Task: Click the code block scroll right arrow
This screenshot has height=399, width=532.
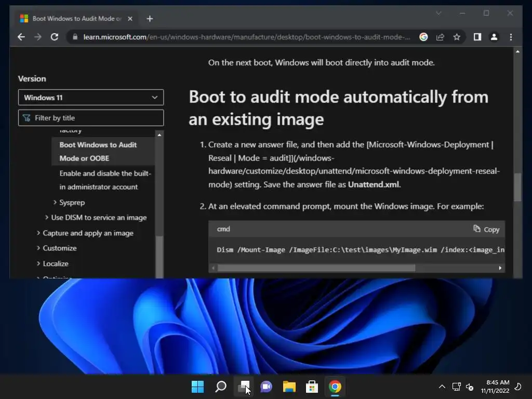Action: click(x=500, y=268)
